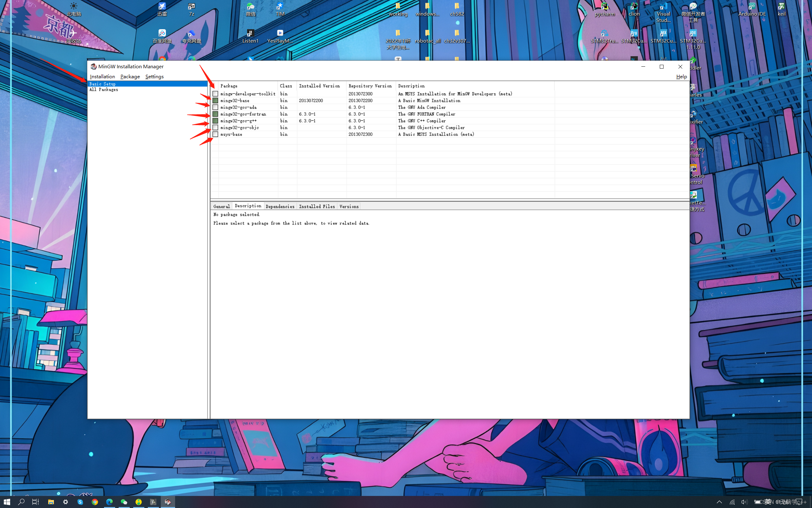This screenshot has width=812, height=508.
Task: Open Microsoft Edge from the taskbar
Action: tap(109, 502)
